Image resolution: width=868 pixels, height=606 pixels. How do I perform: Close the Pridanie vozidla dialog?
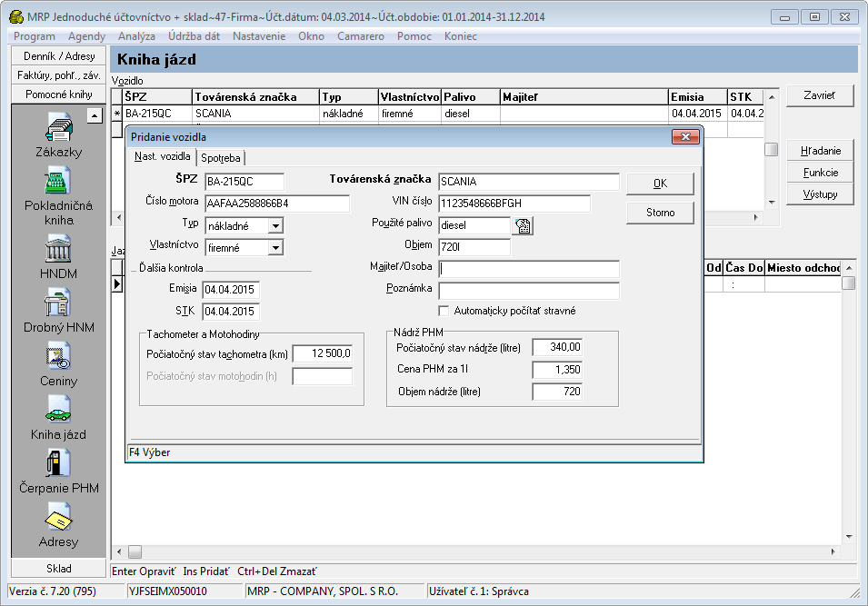[684, 136]
